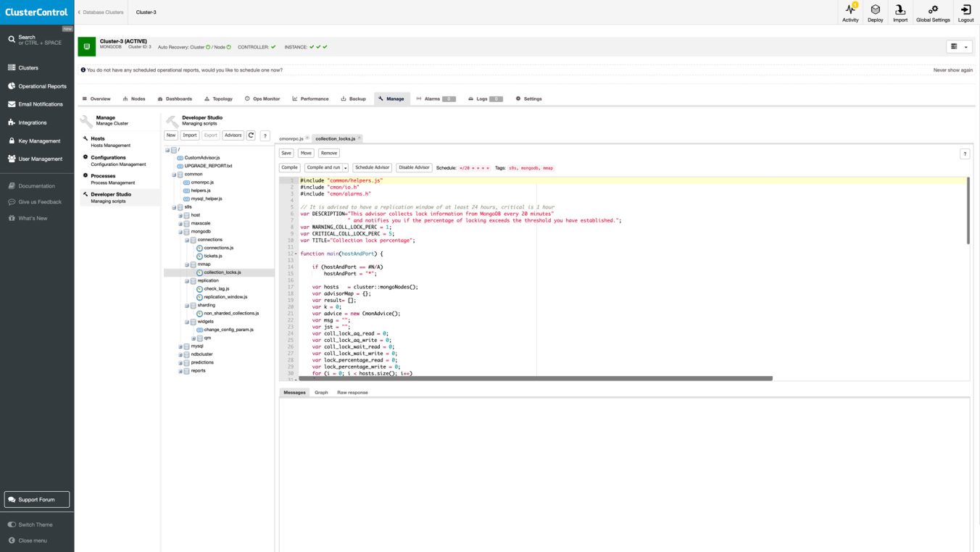Open the Activity panel icon

point(850,9)
